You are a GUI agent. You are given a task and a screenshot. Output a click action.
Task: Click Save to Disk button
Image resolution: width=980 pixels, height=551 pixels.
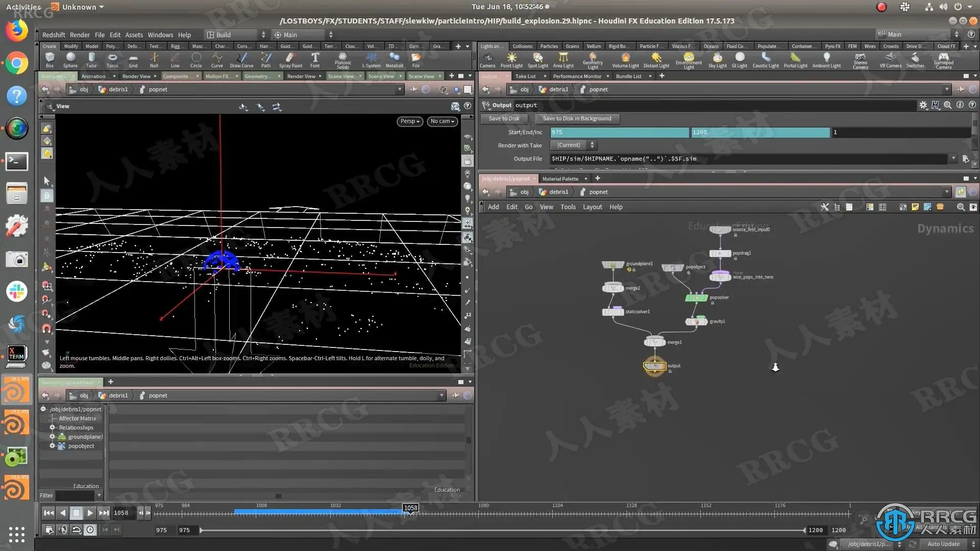[504, 118]
